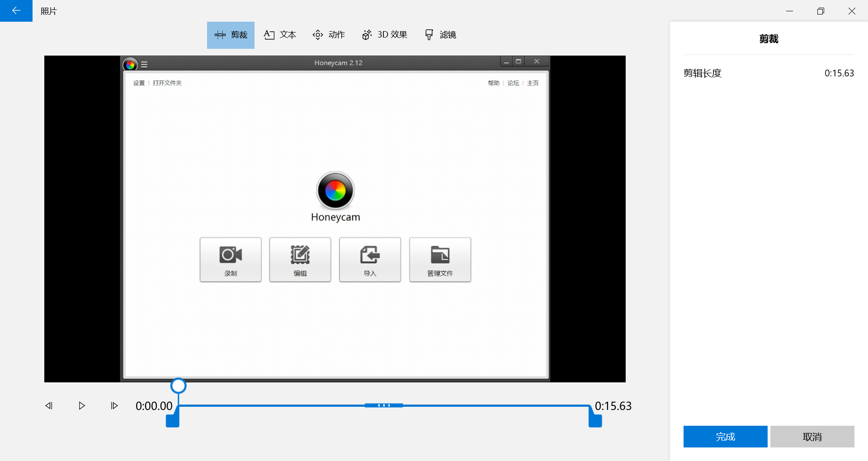Click the 设置 link in the preview
The image size is (868, 461).
[139, 83]
